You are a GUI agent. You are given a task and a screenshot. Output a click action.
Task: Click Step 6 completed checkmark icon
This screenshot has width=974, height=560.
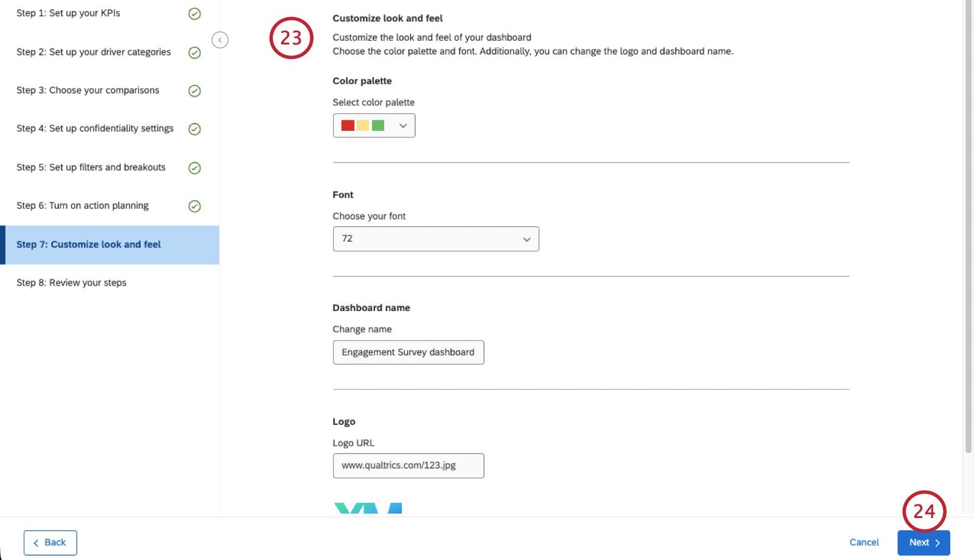[195, 206]
